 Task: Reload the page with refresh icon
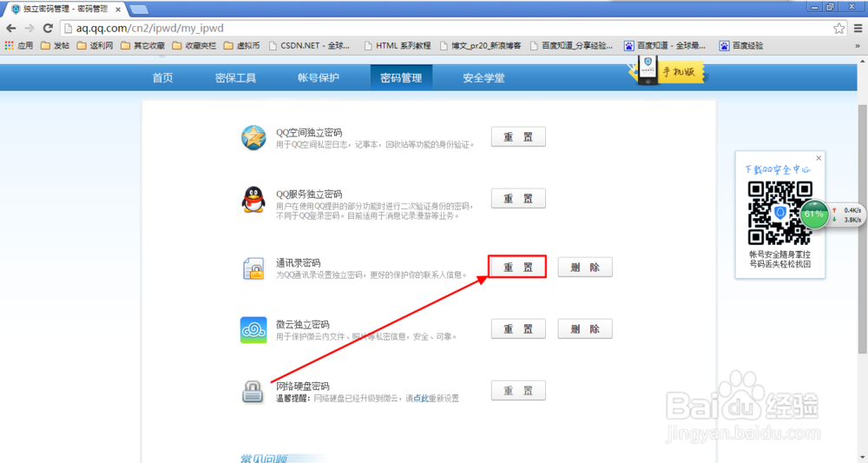click(48, 29)
